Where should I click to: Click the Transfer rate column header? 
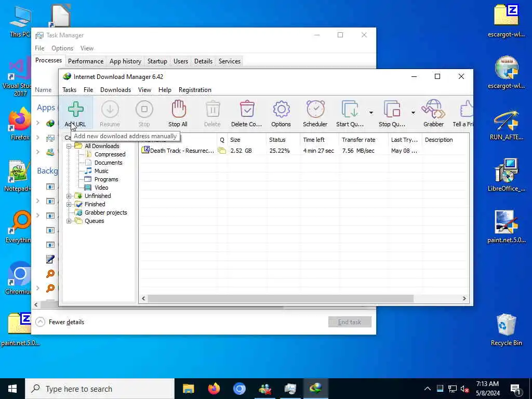coord(363,140)
